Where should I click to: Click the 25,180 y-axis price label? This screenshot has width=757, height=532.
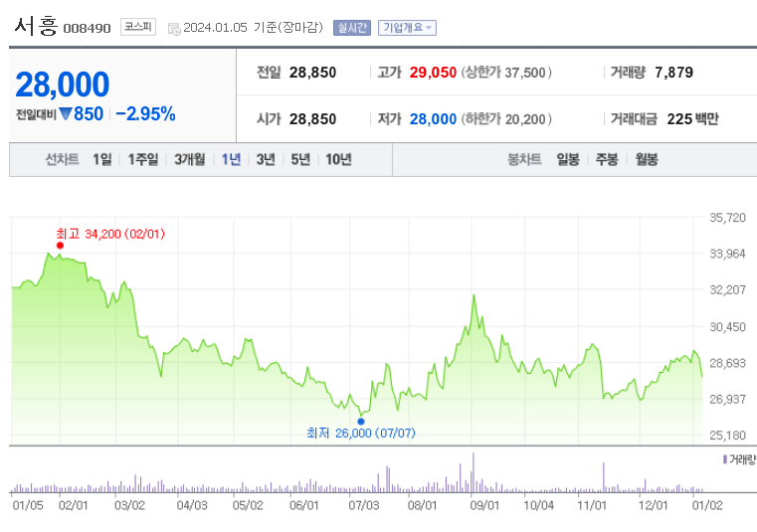[727, 436]
